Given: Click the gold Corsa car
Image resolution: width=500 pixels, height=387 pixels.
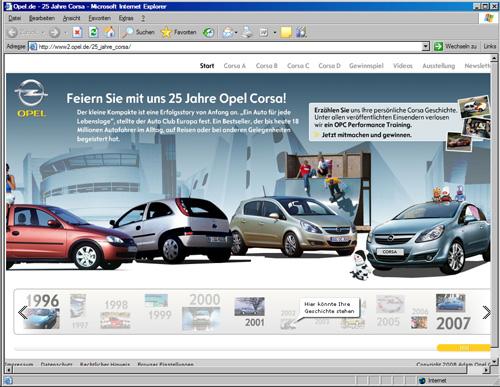Looking at the screenshot, I should [x=293, y=227].
